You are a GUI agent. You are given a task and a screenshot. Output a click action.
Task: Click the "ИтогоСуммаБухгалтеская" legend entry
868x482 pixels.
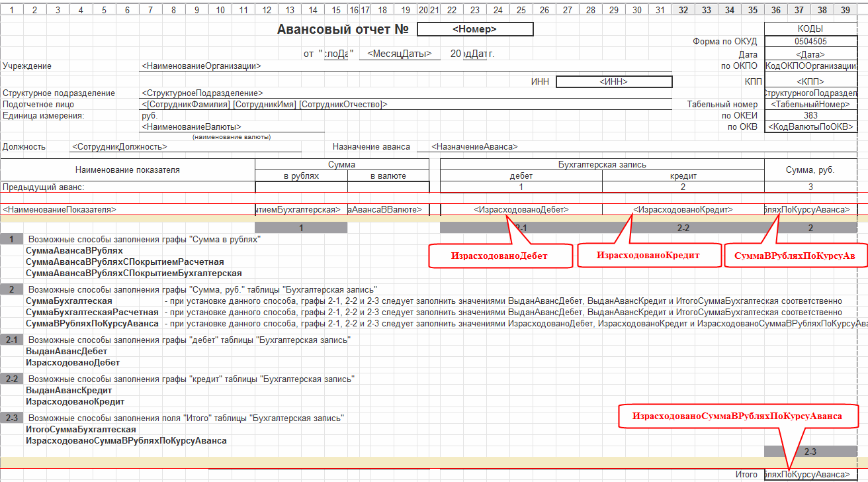click(81, 429)
